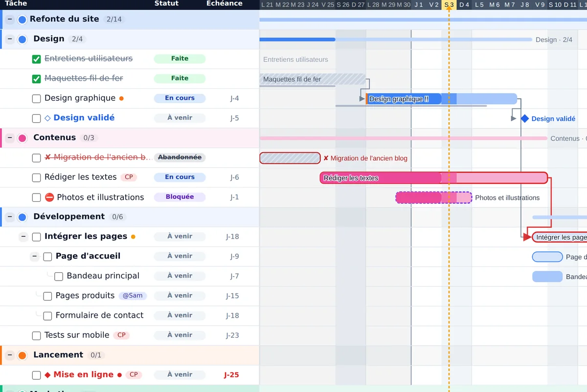This screenshot has width=587, height=392.
Task: Collapse Page d'accueil subtasks
Action: click(x=34, y=257)
